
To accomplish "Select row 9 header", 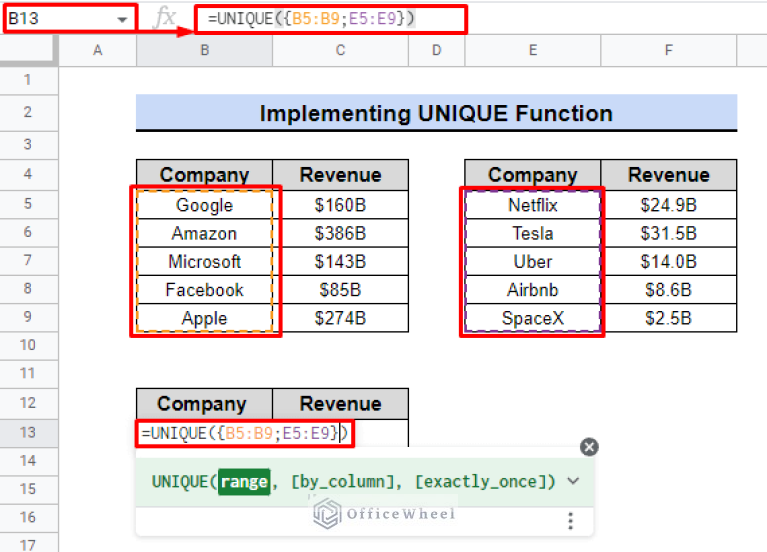I will 28,317.
